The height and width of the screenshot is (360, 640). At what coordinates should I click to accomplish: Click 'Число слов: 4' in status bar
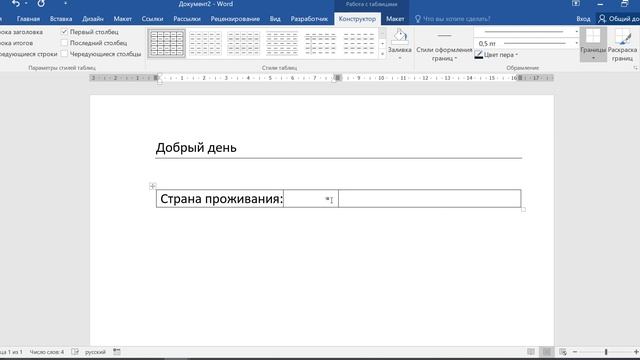coord(47,352)
